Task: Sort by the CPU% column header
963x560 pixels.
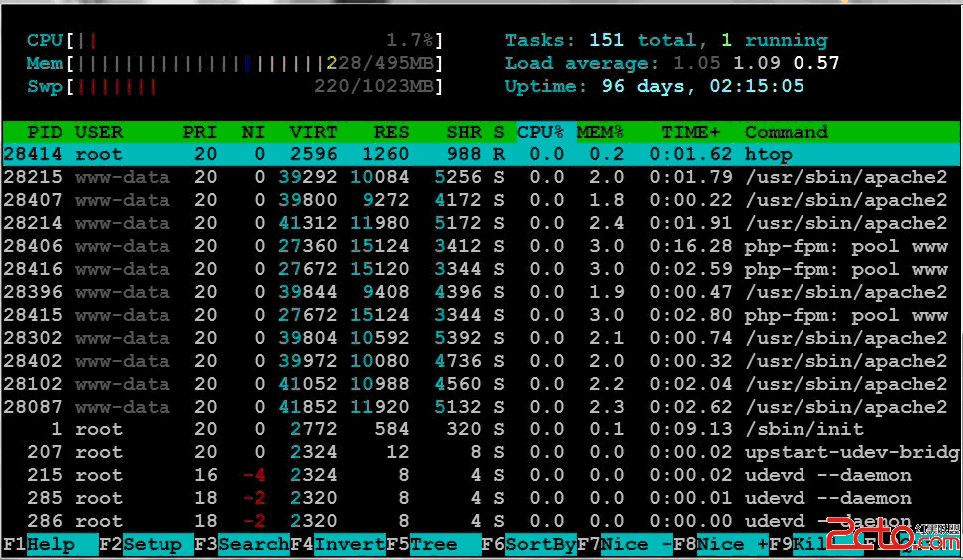Action: tap(540, 132)
